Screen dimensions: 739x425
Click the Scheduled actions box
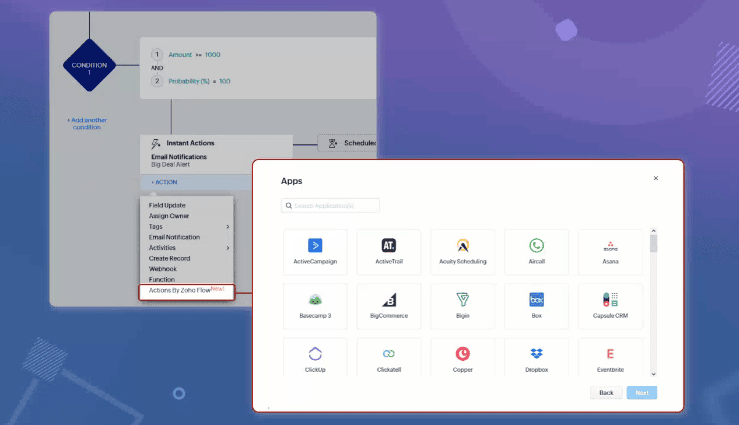click(347, 143)
